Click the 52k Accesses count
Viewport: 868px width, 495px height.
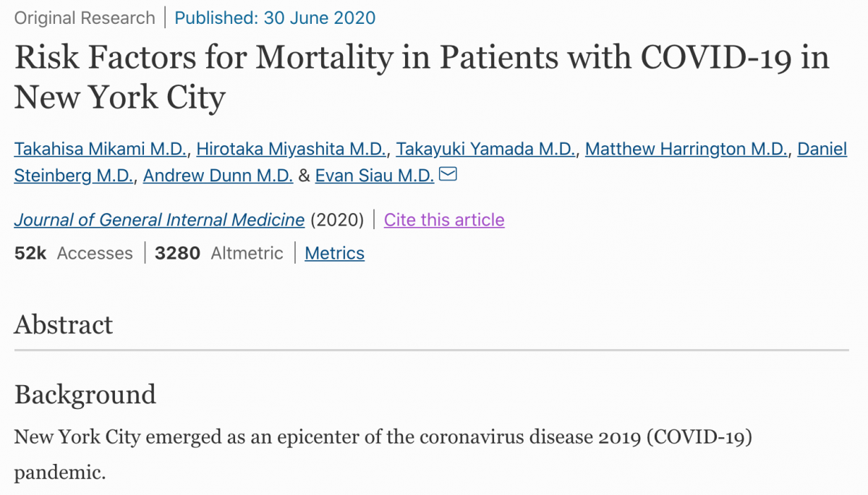click(73, 253)
